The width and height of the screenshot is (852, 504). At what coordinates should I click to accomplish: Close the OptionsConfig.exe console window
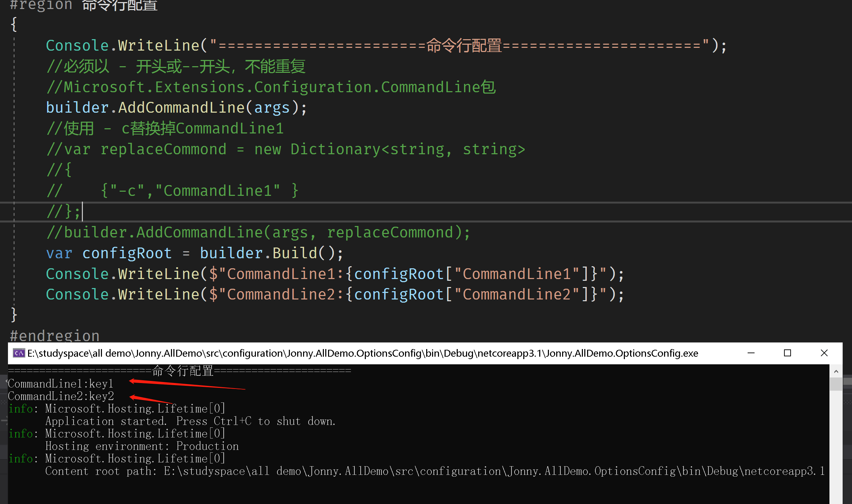click(x=824, y=353)
